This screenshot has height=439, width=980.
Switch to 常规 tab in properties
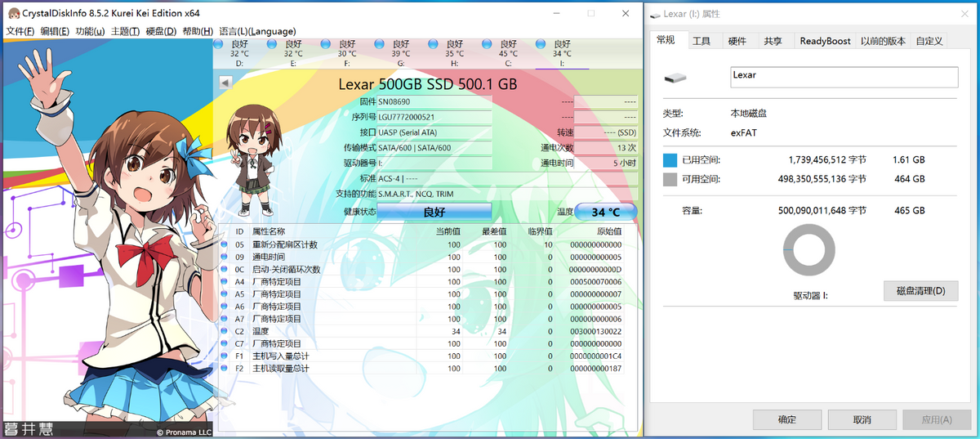coord(666,41)
